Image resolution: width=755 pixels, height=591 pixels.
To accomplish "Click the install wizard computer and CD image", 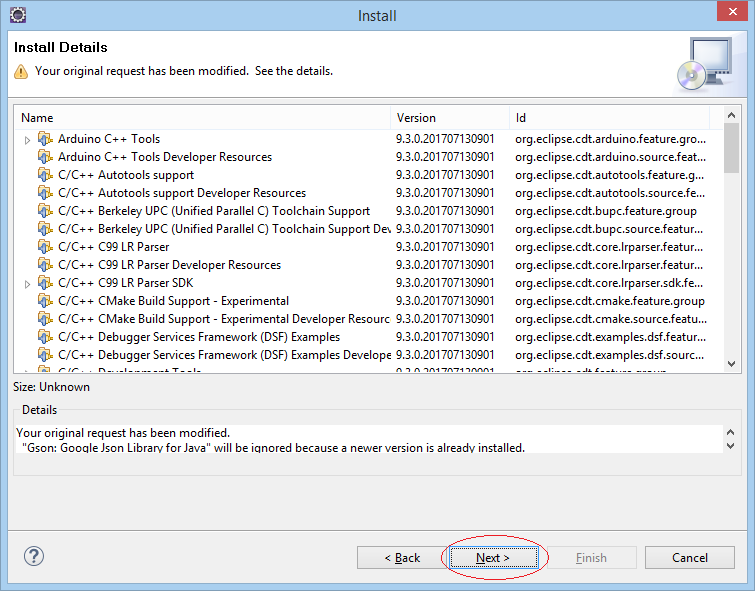I will click(705, 63).
